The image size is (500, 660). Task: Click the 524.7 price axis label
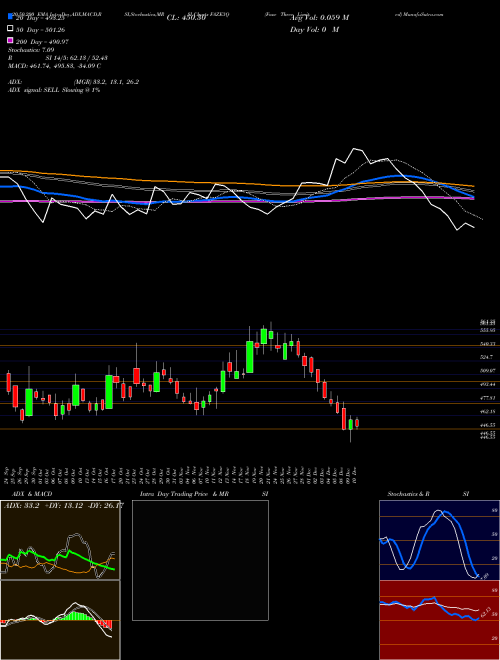click(x=488, y=357)
